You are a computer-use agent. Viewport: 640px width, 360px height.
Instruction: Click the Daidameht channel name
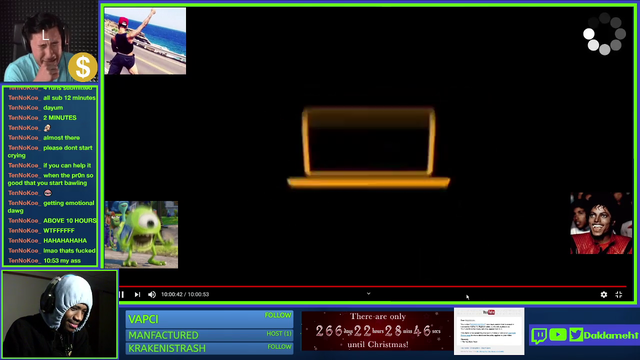[x=611, y=335]
